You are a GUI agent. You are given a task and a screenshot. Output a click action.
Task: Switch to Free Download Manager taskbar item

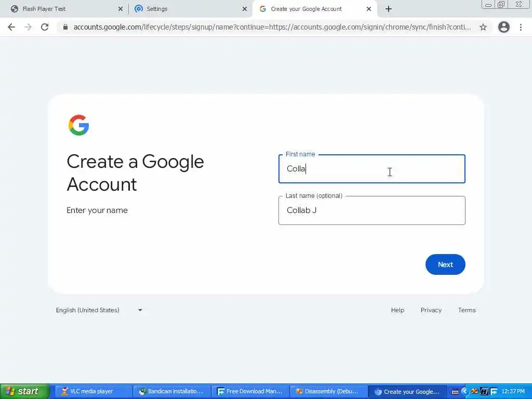(250, 392)
